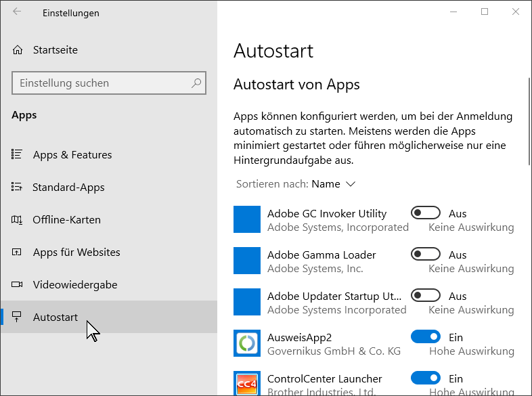Minimize the Einstellungen window
This screenshot has width=532, height=396.
coord(453,12)
